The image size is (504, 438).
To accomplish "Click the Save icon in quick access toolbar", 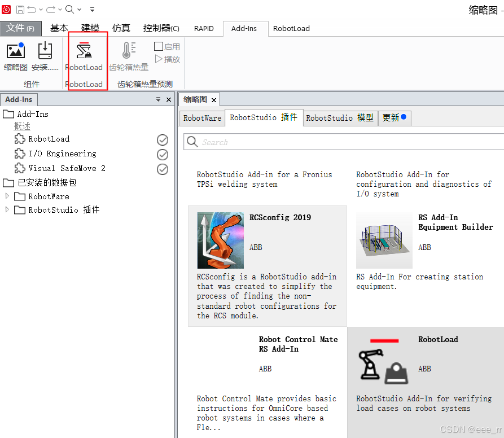I will (20, 10).
